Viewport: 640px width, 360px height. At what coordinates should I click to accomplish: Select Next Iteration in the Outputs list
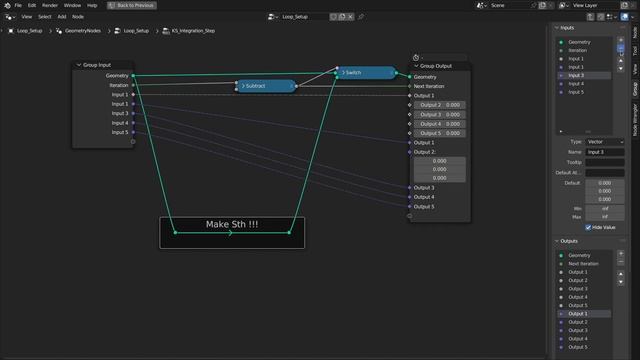pyautogui.click(x=584, y=264)
